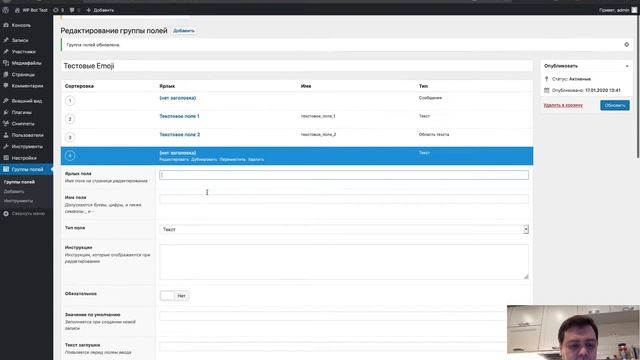This screenshot has height=360, width=640.
Task: Click the Сортировка column header
Action: 79,86
